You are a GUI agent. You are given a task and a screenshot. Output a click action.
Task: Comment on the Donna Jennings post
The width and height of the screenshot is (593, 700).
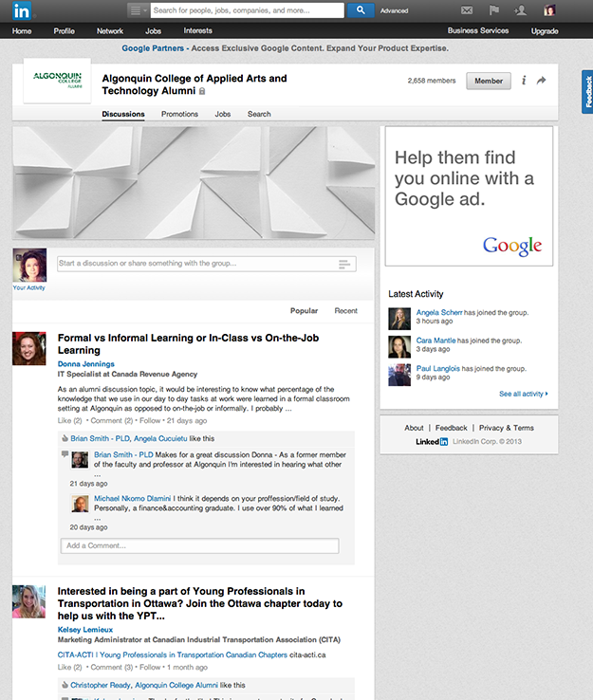(x=112, y=420)
